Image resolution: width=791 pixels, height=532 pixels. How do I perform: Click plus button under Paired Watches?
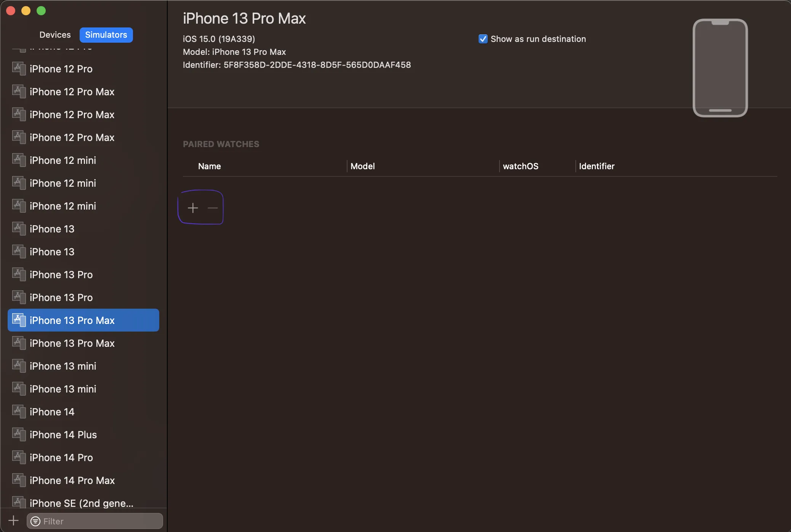pos(193,208)
